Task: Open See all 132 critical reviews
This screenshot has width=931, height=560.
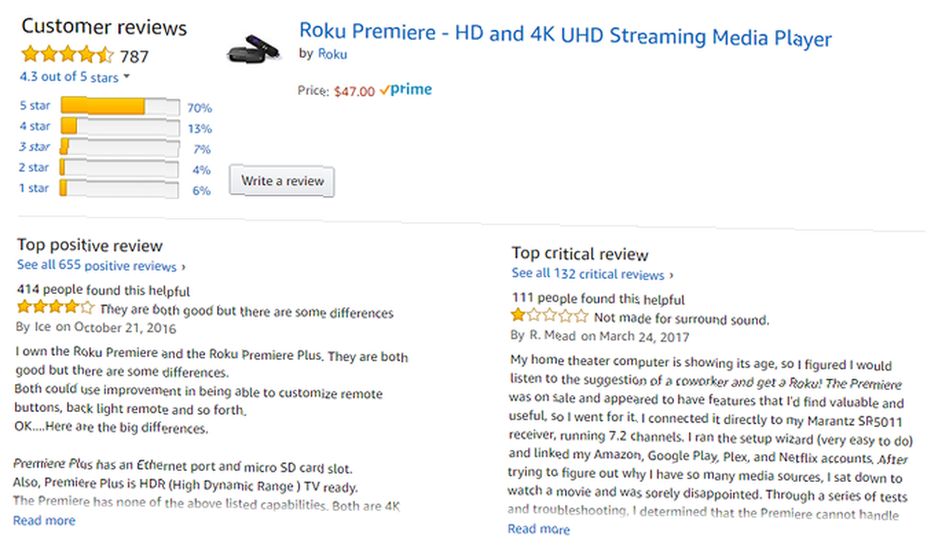Action: (592, 274)
